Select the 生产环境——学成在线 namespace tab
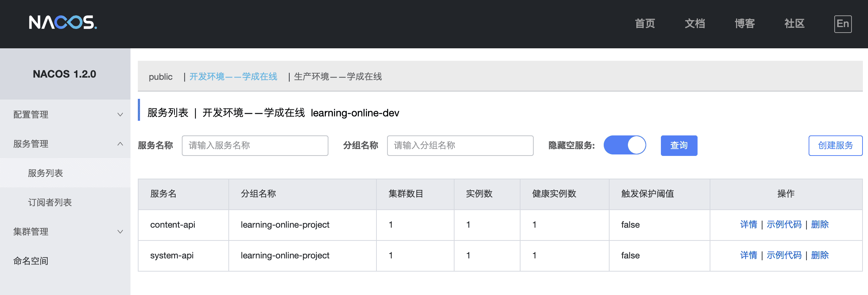The image size is (868, 295). 338,76
